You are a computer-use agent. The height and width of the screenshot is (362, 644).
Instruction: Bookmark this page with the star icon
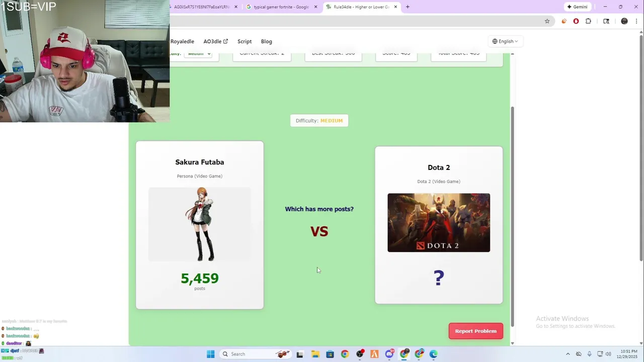(547, 21)
